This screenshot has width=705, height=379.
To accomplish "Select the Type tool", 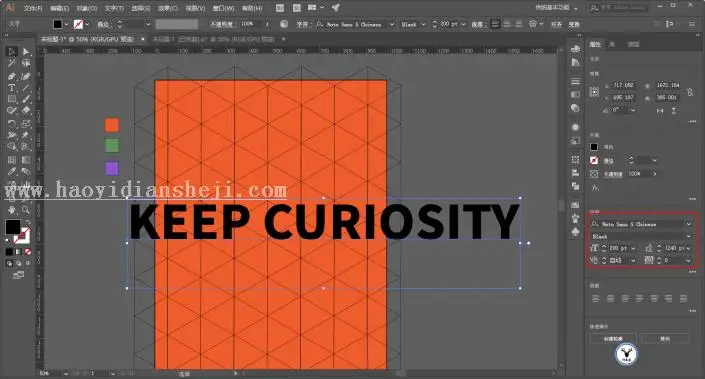I will [x=12, y=88].
